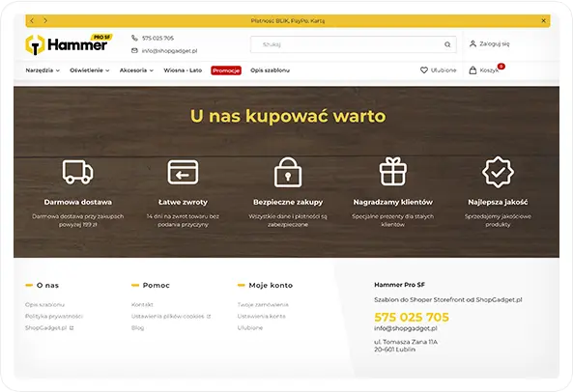The image size is (573, 392).
Task: Click Pomoc footer heading
Action: [x=156, y=285]
